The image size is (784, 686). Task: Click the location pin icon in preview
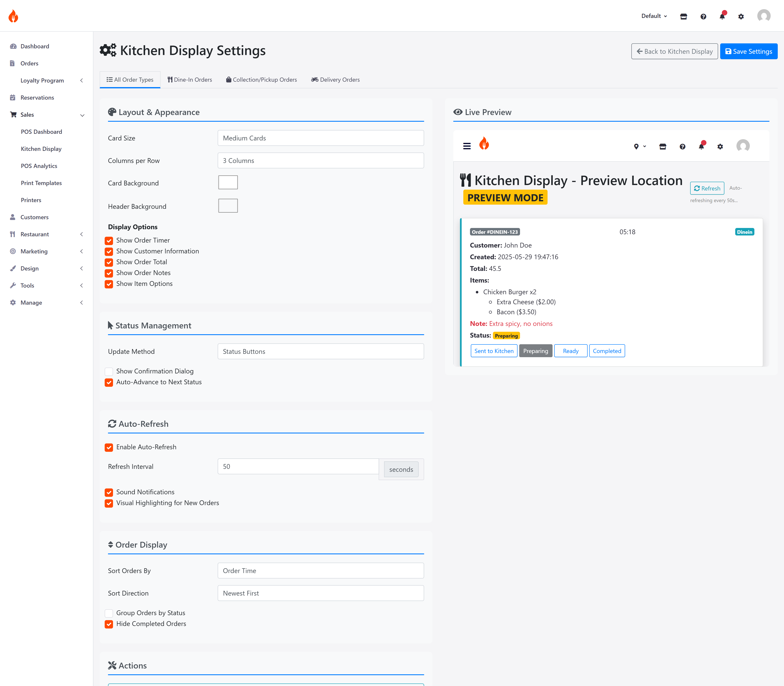click(636, 147)
